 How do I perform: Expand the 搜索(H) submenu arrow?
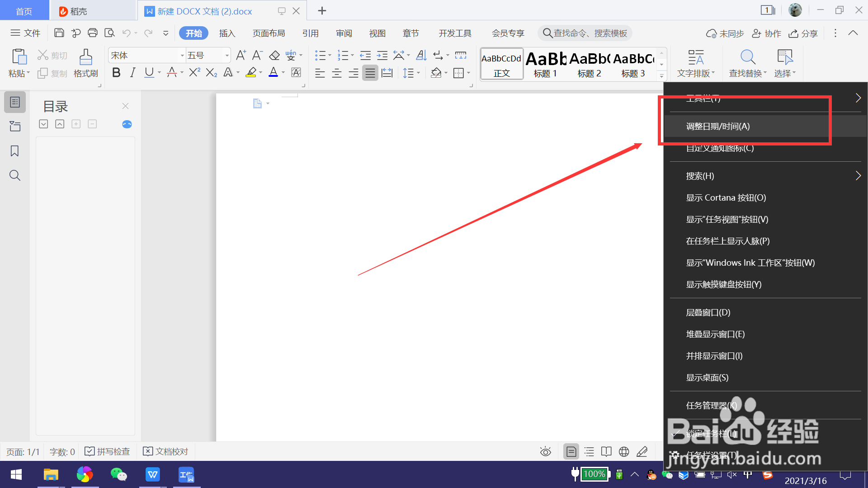point(858,176)
